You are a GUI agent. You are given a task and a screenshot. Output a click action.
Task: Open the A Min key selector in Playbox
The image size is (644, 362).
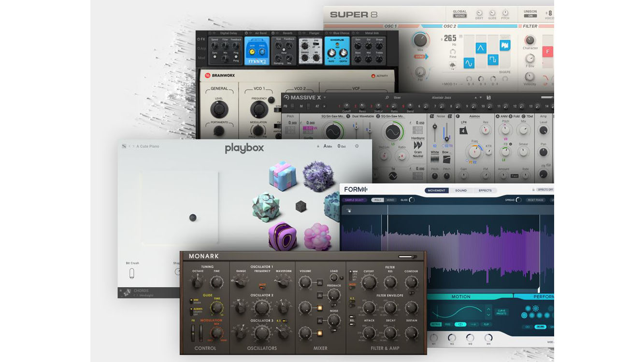(328, 146)
